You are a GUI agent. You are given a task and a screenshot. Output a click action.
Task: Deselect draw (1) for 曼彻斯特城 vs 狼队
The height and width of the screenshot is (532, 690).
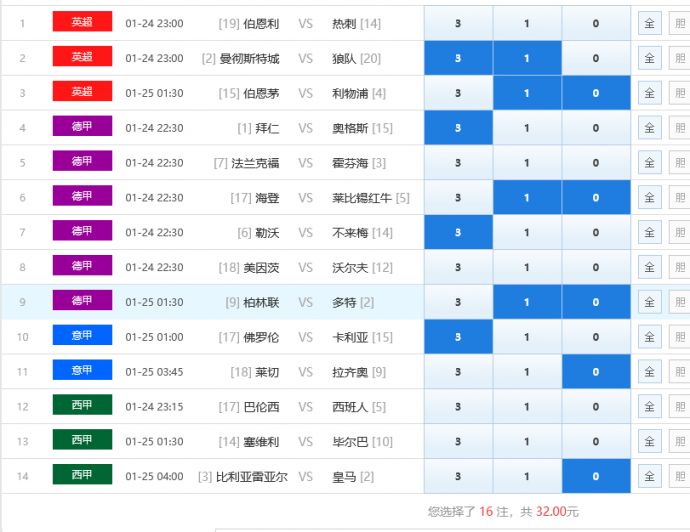click(527, 58)
